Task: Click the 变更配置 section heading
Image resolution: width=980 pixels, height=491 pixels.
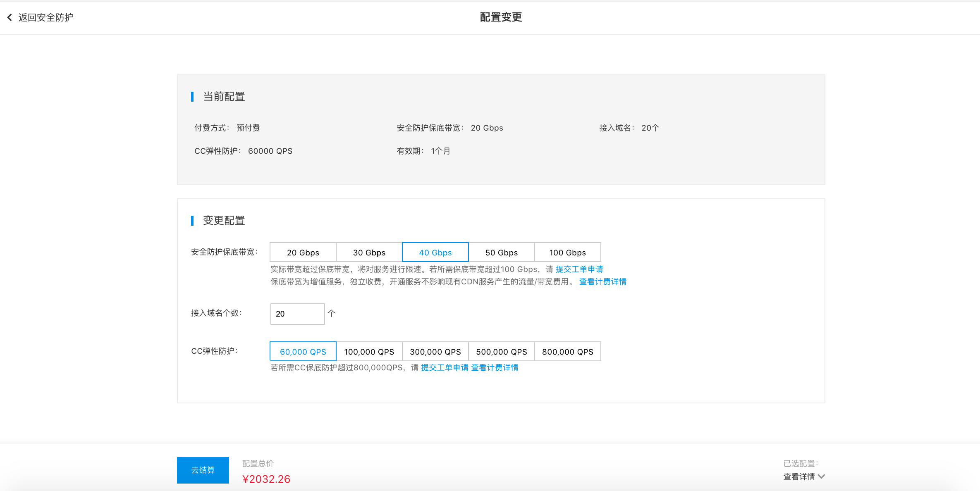Action: 224,221
